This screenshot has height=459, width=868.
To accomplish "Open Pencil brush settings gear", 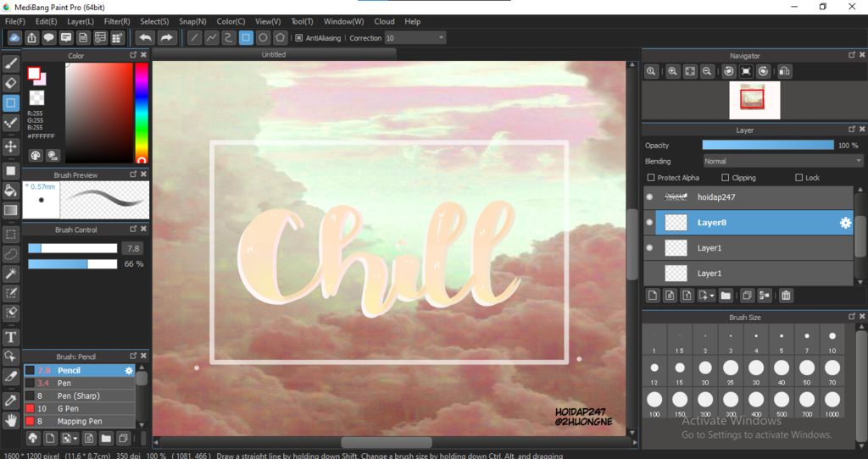I will click(129, 371).
